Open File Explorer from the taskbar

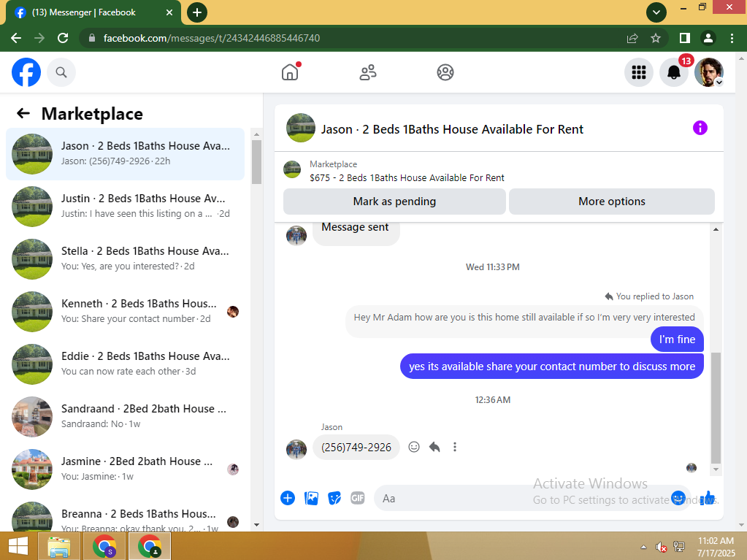point(59,546)
